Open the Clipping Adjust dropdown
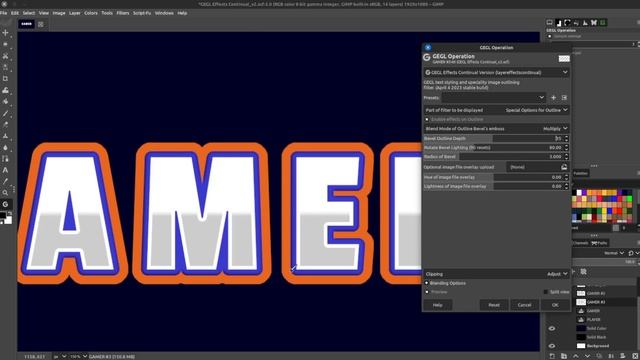The image size is (640, 360). [x=496, y=274]
